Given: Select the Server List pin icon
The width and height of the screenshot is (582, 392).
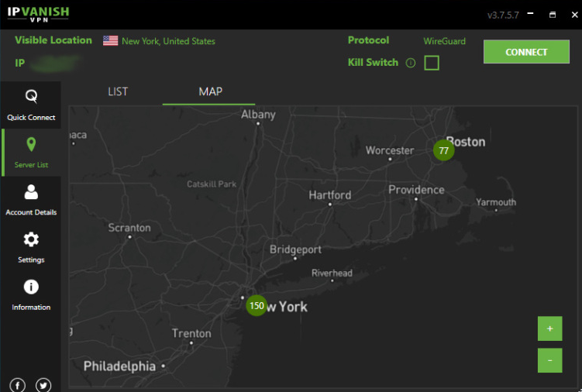Looking at the screenshot, I should (31, 145).
